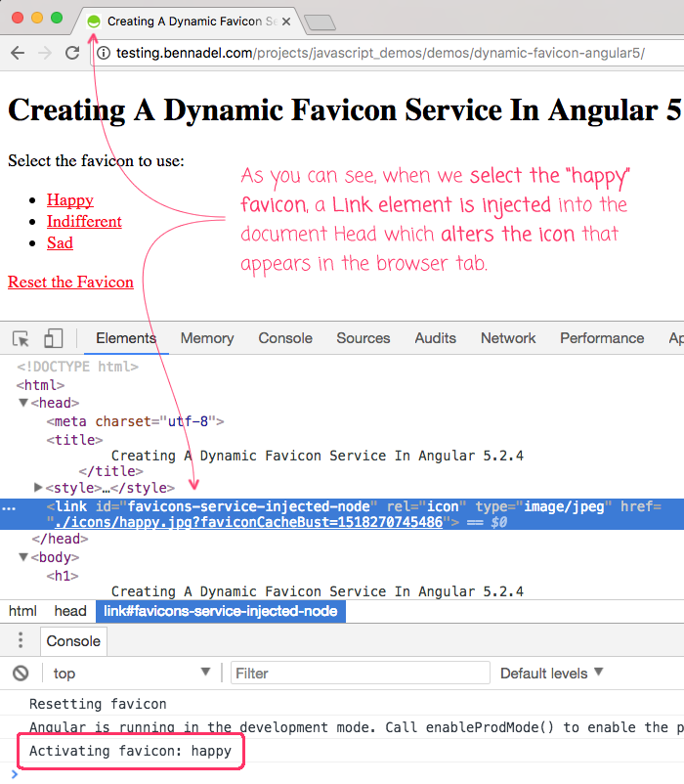Click the new tab button

click(319, 22)
